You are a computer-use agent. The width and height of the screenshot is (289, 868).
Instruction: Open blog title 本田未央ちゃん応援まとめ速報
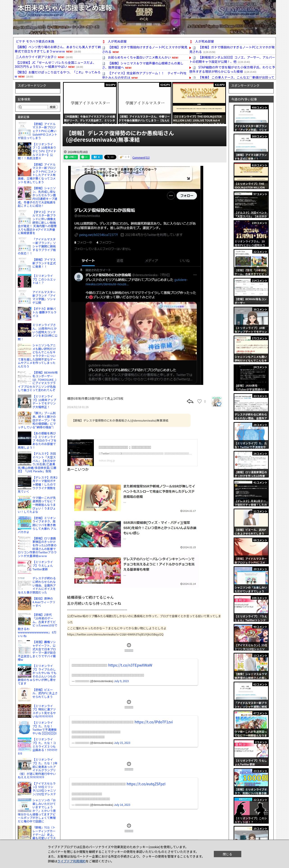[65, 8]
